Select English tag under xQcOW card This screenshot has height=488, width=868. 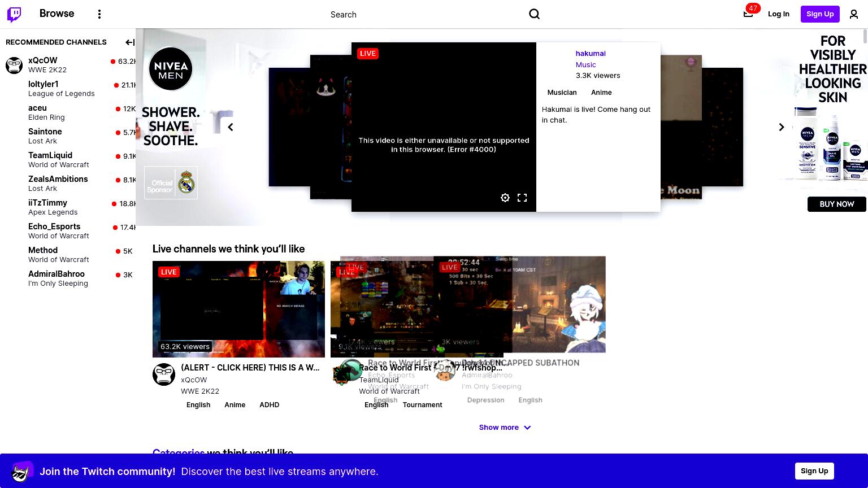[x=198, y=405]
